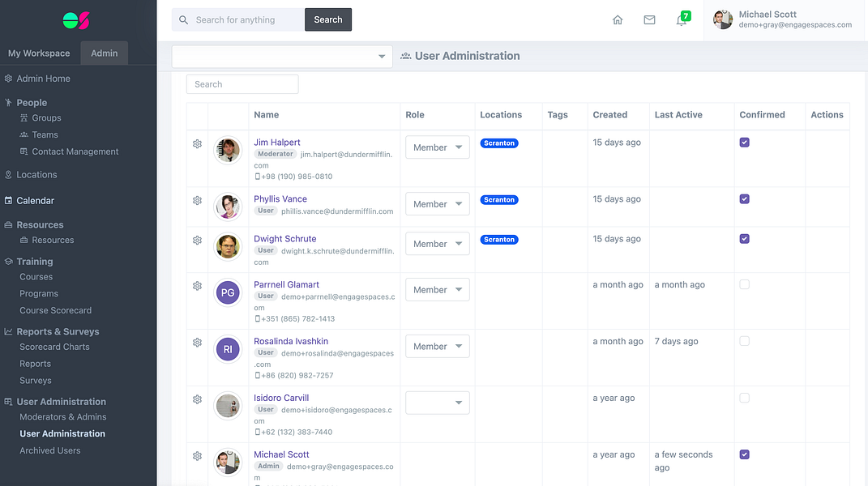The width and height of the screenshot is (868, 486).
Task: Click Jim Halpert's avatar photo
Action: coord(228,150)
